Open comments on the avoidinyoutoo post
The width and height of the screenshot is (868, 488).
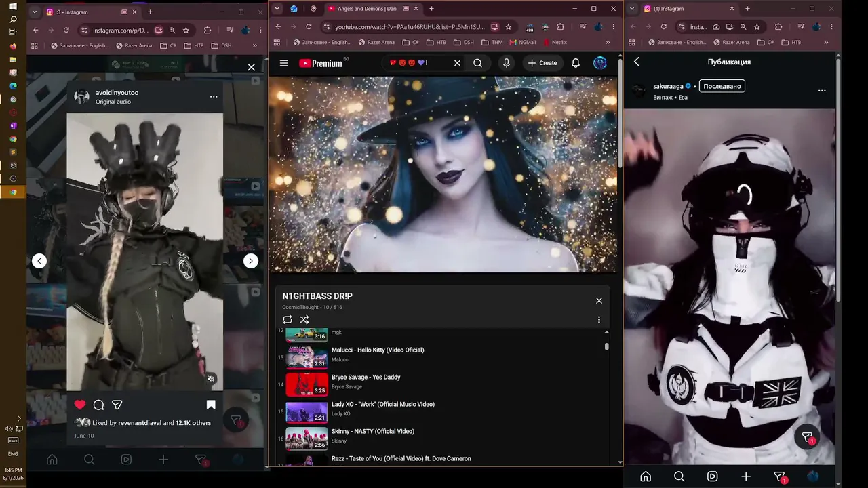[98, 405]
